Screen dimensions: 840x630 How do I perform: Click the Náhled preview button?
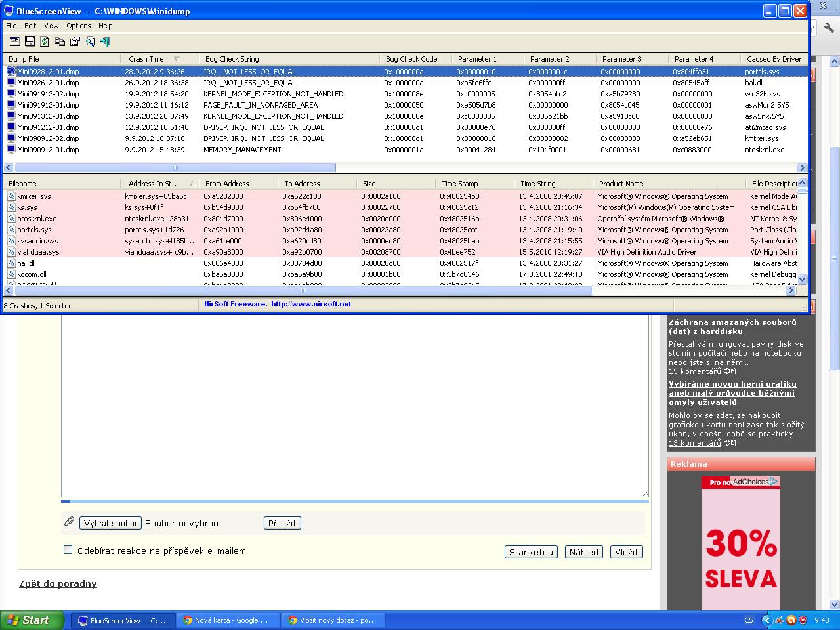click(584, 552)
